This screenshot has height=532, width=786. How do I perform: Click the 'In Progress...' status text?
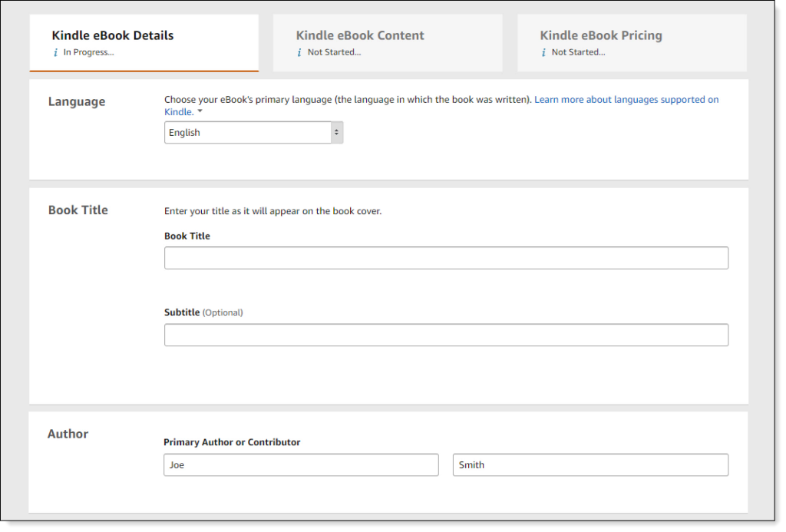click(88, 53)
